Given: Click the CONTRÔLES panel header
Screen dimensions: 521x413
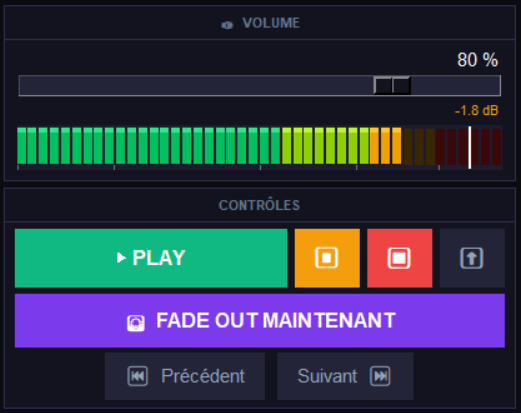Looking at the screenshot, I should 260,205.
